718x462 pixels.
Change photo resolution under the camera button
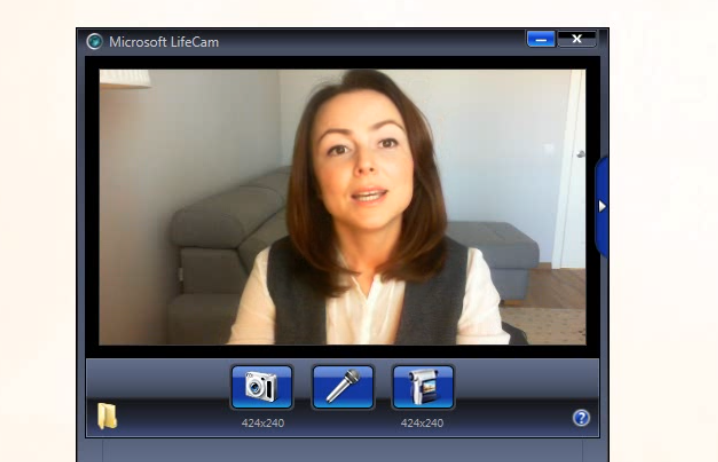click(x=262, y=423)
